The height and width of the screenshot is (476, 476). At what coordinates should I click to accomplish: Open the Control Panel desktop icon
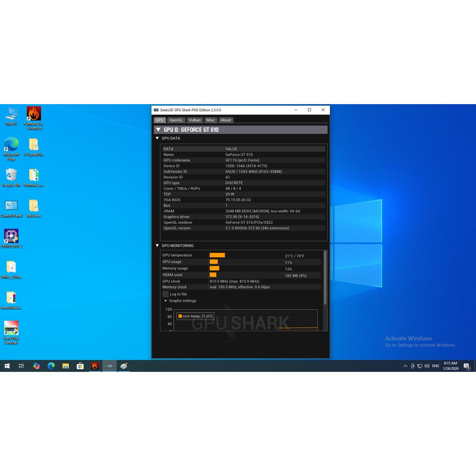pyautogui.click(x=11, y=206)
